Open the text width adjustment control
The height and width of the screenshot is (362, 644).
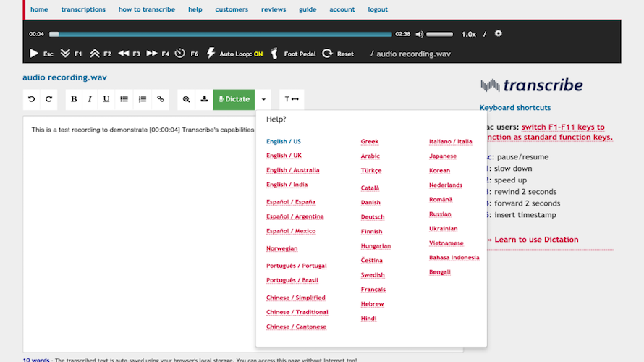(x=292, y=99)
